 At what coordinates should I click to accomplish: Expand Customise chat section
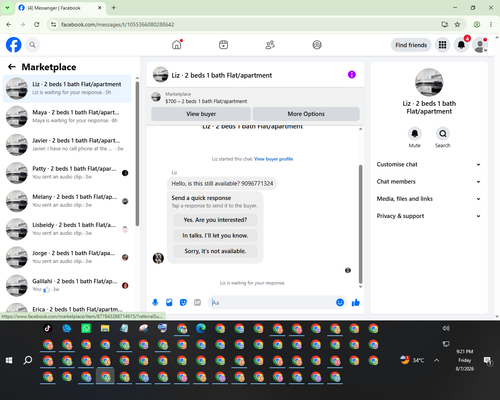429,164
